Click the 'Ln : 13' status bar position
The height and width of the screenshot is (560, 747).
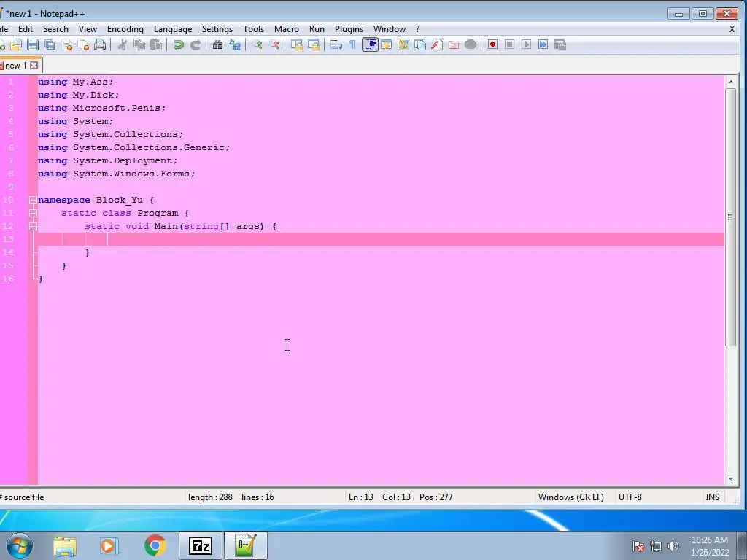[x=361, y=497]
